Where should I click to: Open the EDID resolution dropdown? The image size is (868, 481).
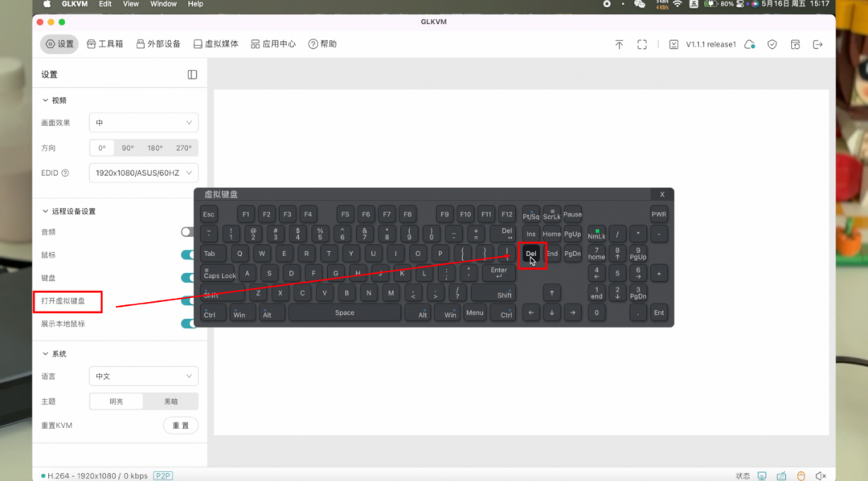tap(143, 173)
